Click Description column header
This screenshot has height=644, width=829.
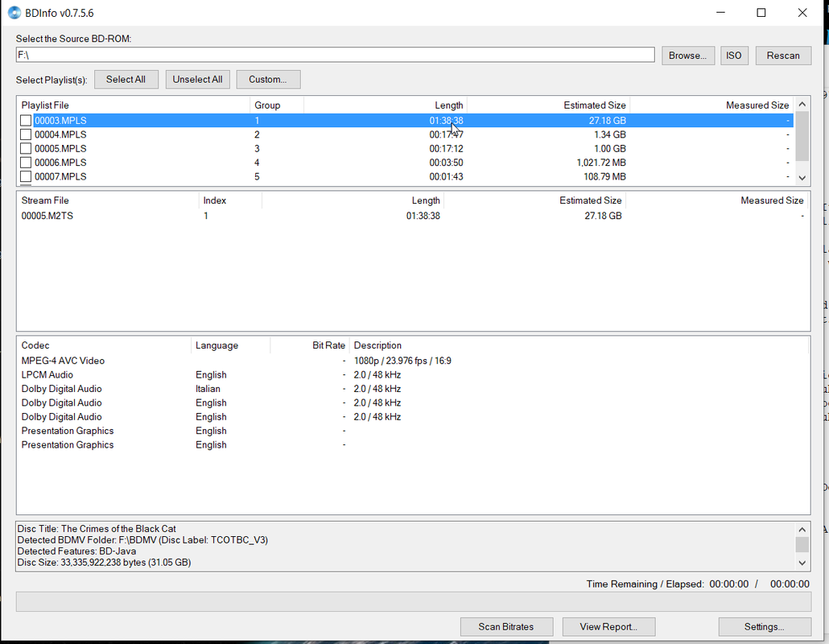[579, 345]
